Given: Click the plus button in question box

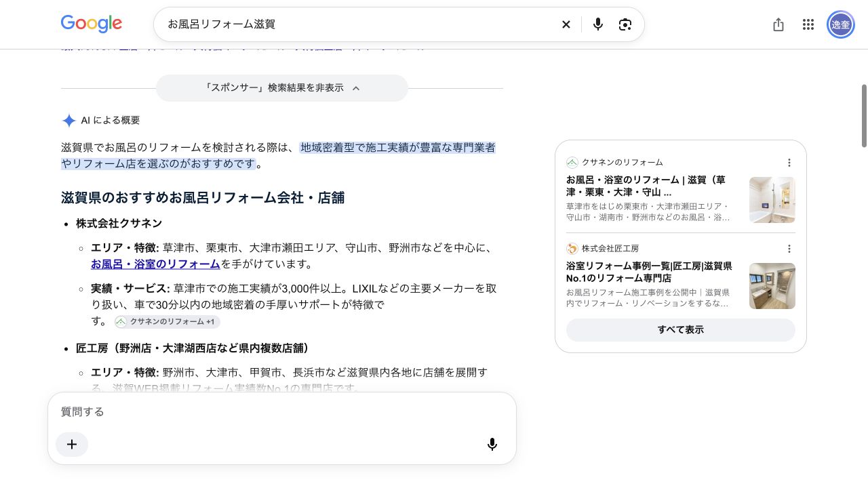Looking at the screenshot, I should [x=72, y=445].
